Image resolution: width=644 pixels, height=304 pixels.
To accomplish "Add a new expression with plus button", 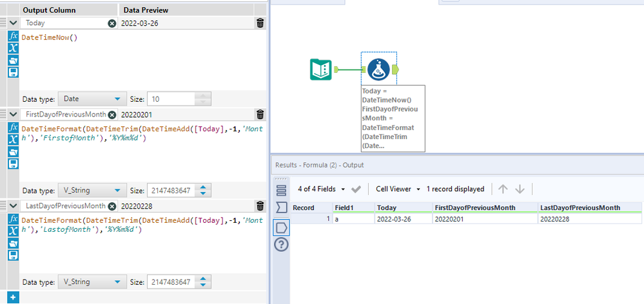I will pyautogui.click(x=13, y=297).
